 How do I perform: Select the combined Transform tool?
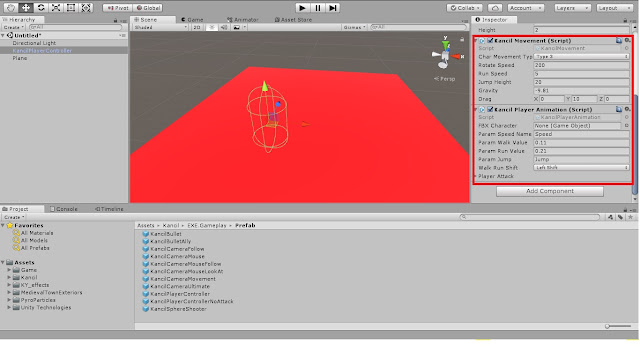coord(86,8)
